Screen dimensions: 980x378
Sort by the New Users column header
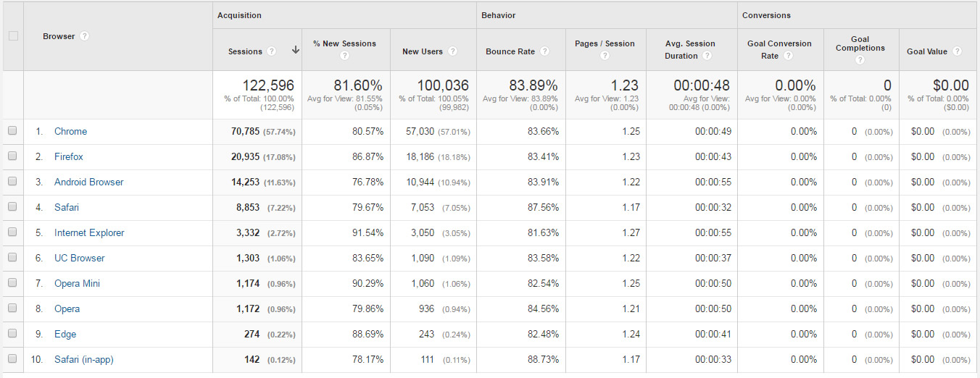[422, 51]
